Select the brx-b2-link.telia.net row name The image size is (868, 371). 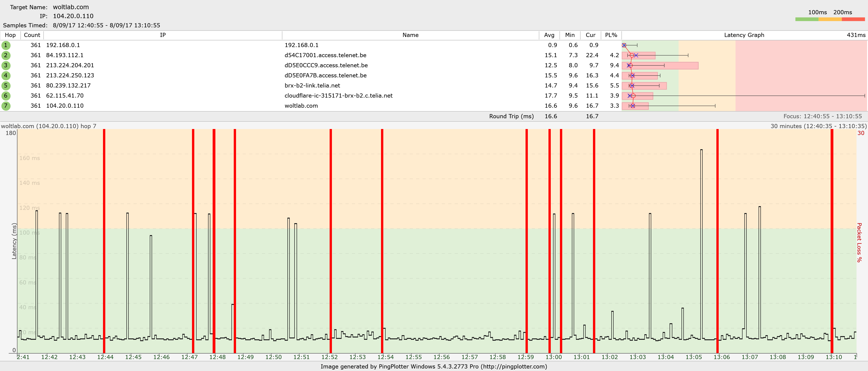pyautogui.click(x=312, y=86)
